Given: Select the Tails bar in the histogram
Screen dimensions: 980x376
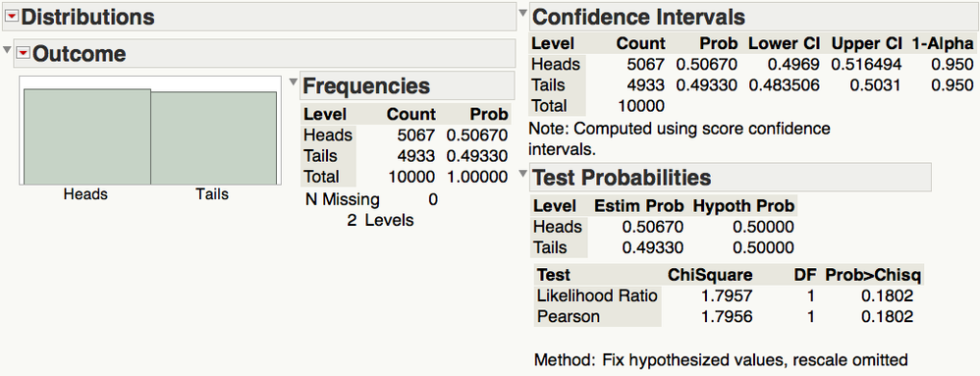Looking at the screenshot, I should 213,138.
